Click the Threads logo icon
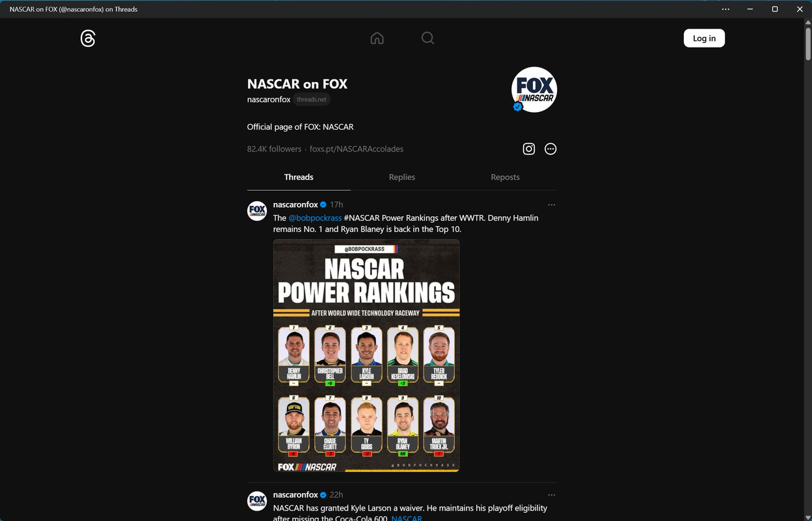 pos(88,38)
